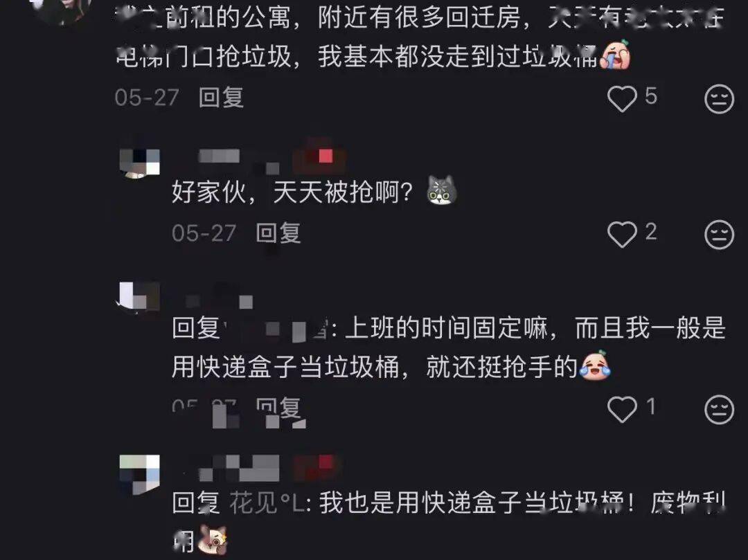The width and height of the screenshot is (748, 560).
Task: Open the avatar of the '上班的时间固定嘛' reply author
Action: coord(139,298)
